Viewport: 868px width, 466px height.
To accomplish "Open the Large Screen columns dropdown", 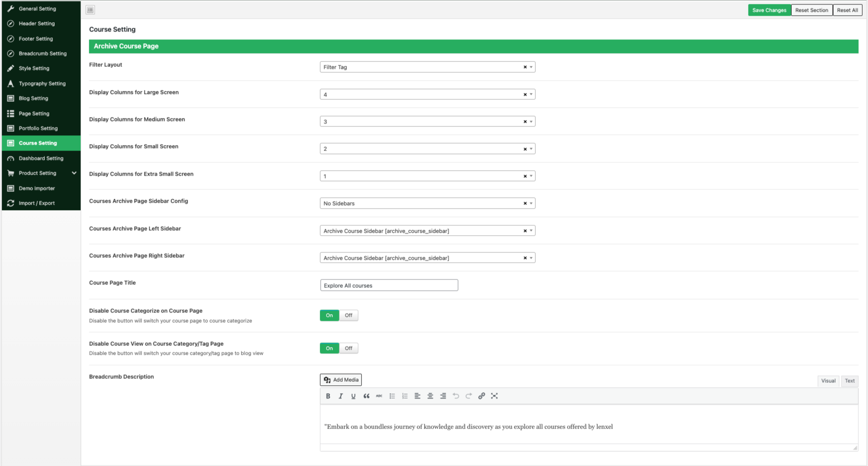I will tap(427, 94).
